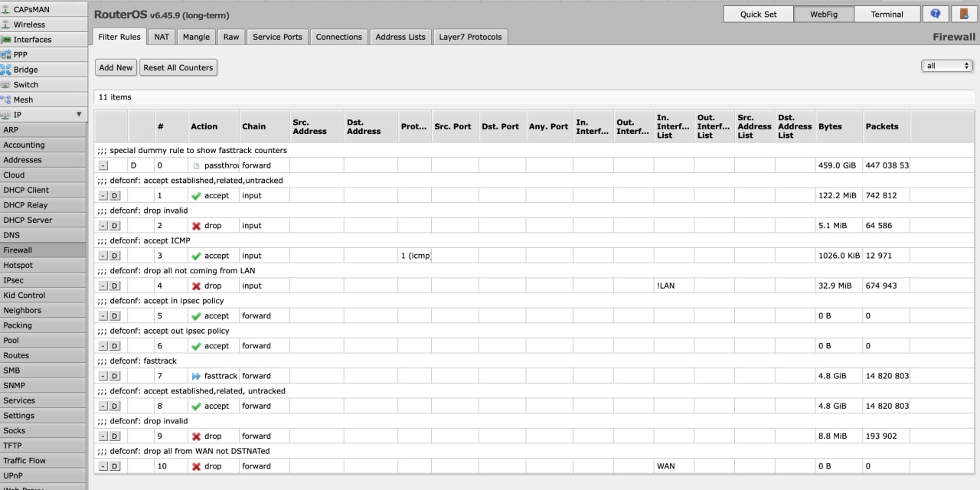
Task: Click the passthrough action icon in rule 0
Action: click(196, 165)
